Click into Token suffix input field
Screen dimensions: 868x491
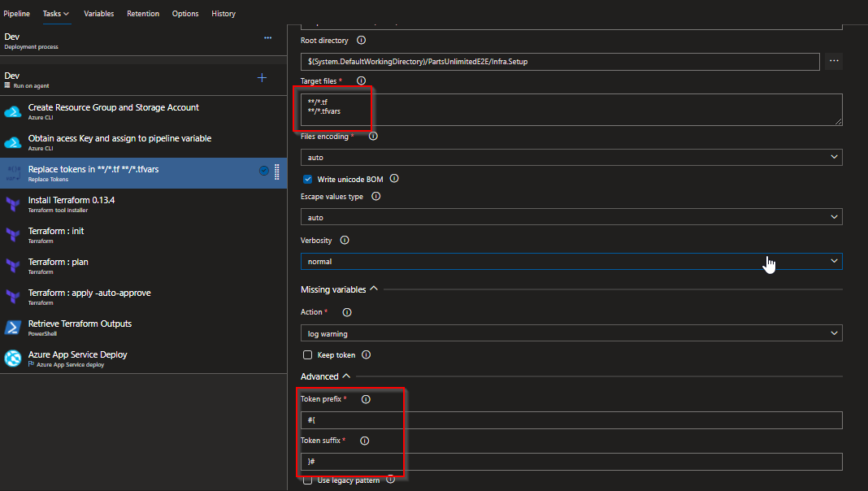point(571,462)
